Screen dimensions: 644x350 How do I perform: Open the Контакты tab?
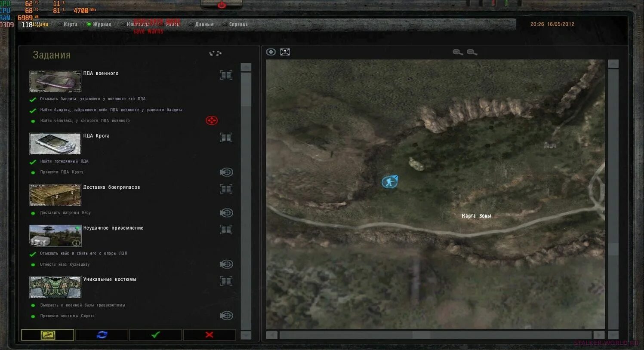(x=138, y=25)
